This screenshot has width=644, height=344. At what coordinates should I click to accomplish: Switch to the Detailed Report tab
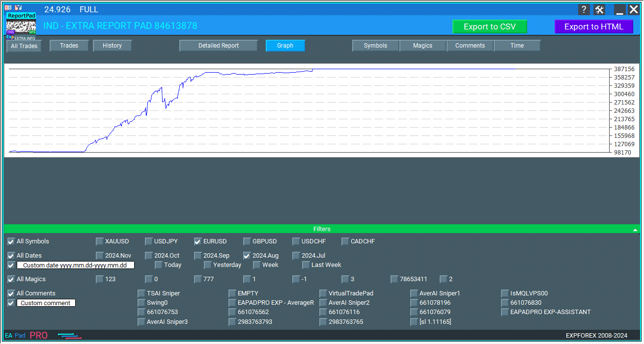click(219, 46)
